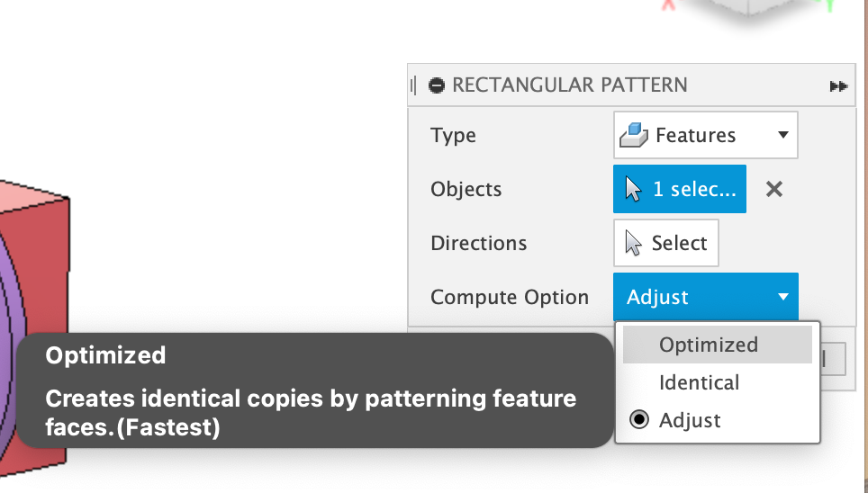Click the partially hidden button behind dropdown list
This screenshot has height=493, width=868.
pos(833,360)
